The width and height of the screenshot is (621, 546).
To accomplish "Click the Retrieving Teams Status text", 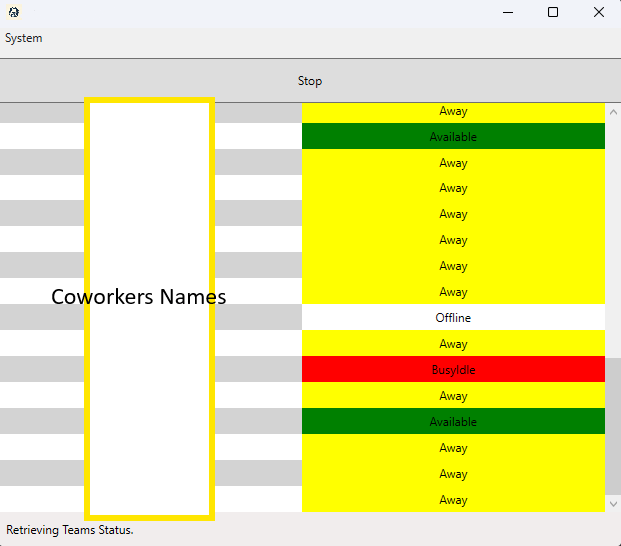I will point(70,530).
